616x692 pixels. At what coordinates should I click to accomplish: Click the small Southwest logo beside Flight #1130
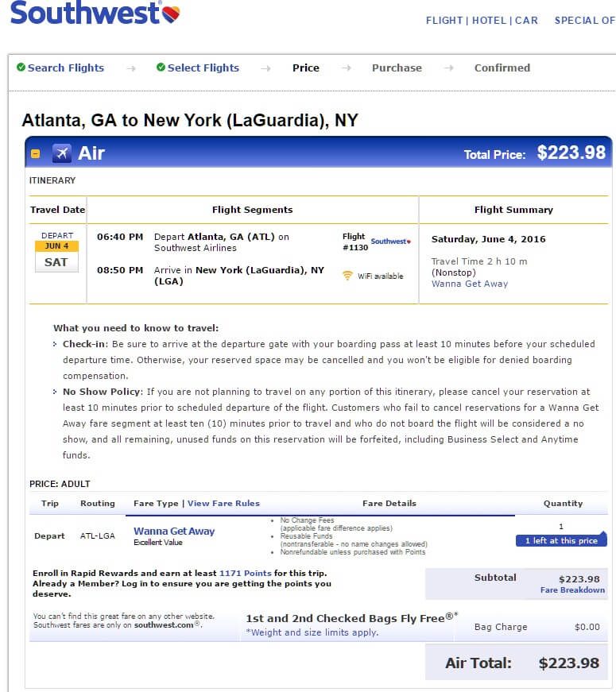click(391, 242)
